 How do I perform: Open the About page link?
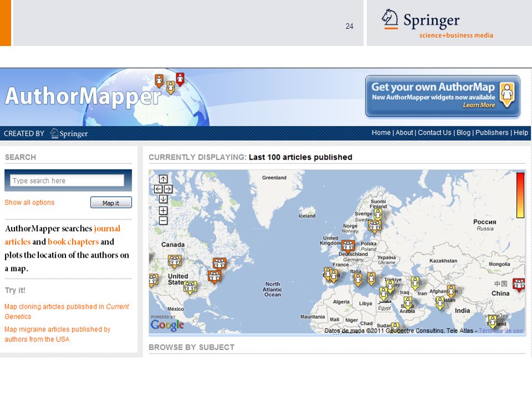click(404, 132)
